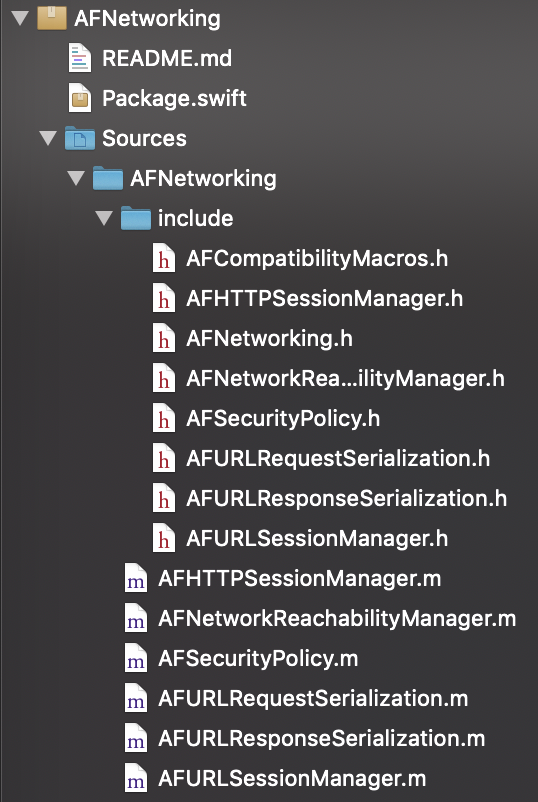The image size is (538, 802).
Task: Open AFURLResponseSerialization.m file
Action: 322,739
